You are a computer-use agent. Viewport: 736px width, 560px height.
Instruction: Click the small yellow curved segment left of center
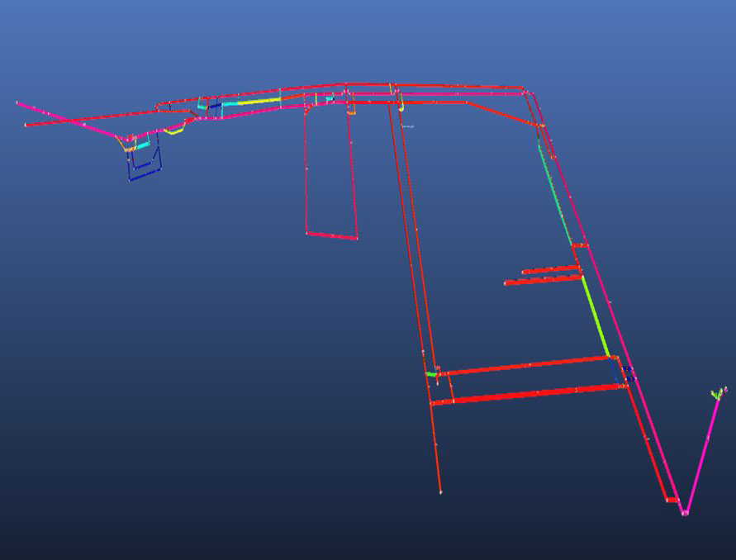click(173, 131)
